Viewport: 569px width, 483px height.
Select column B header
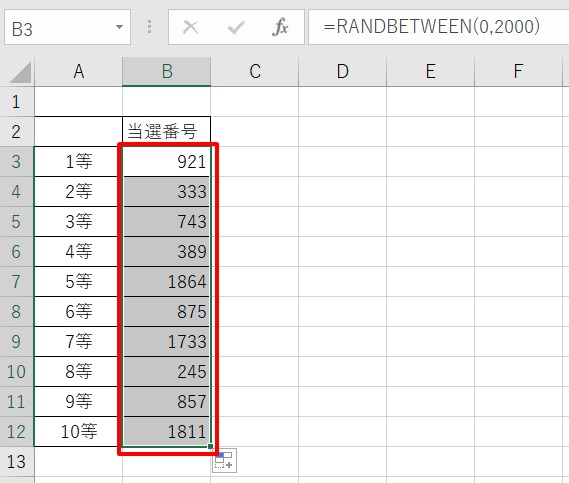[x=167, y=71]
